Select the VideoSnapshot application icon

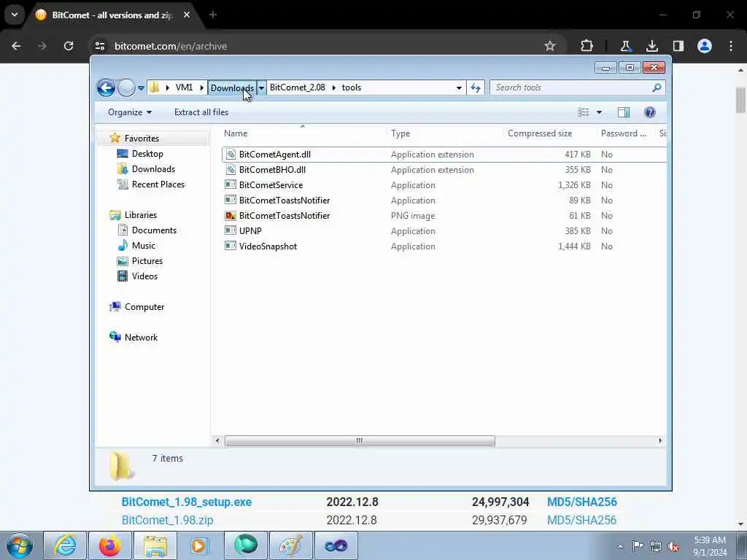(231, 246)
